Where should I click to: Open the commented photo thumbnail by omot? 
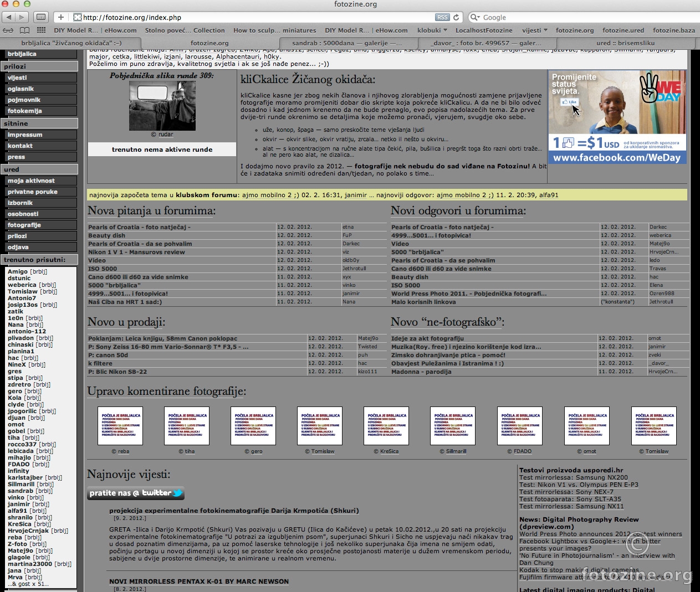click(x=587, y=426)
